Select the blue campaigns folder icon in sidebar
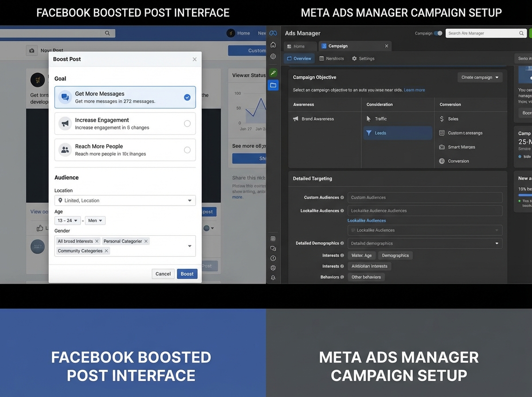This screenshot has width=532, height=397. click(x=273, y=85)
